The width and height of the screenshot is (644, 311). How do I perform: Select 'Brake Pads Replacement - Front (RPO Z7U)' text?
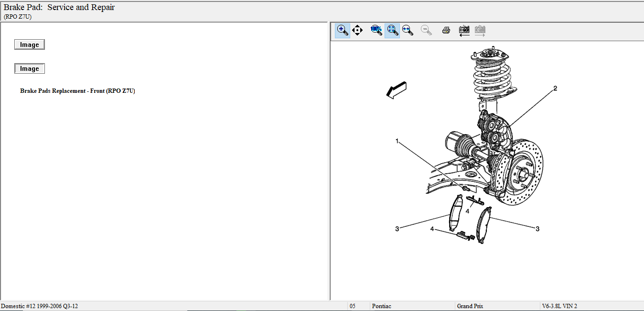pyautogui.click(x=78, y=91)
